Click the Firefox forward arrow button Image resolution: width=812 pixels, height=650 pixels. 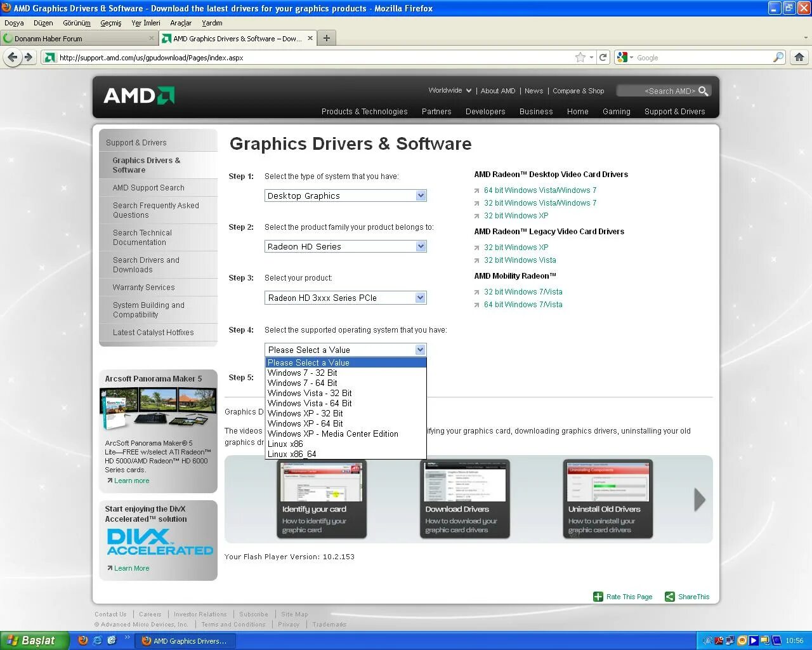point(28,57)
